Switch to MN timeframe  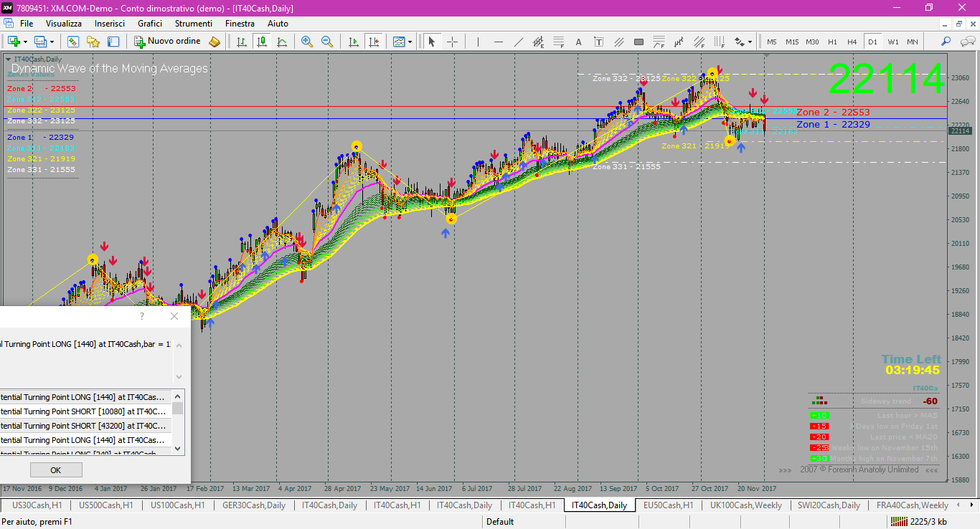[913, 42]
